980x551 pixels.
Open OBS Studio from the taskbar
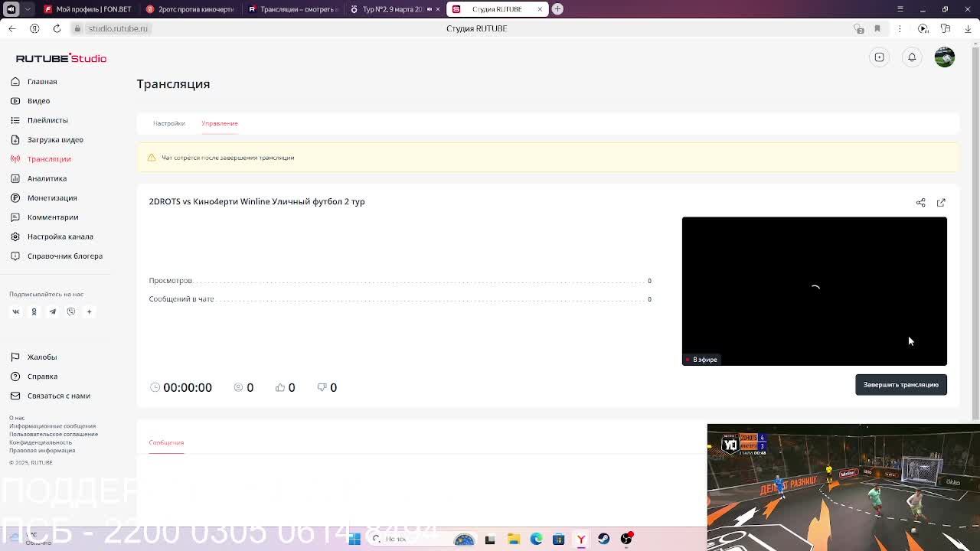pos(626,539)
